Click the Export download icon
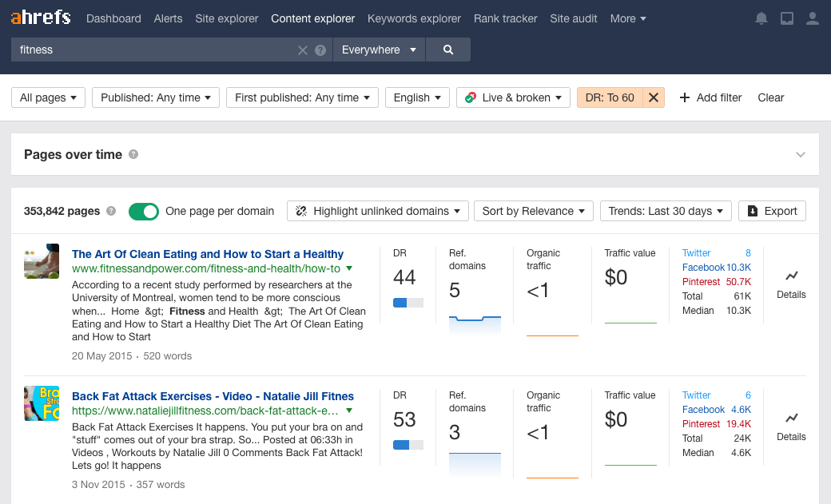 tap(752, 211)
